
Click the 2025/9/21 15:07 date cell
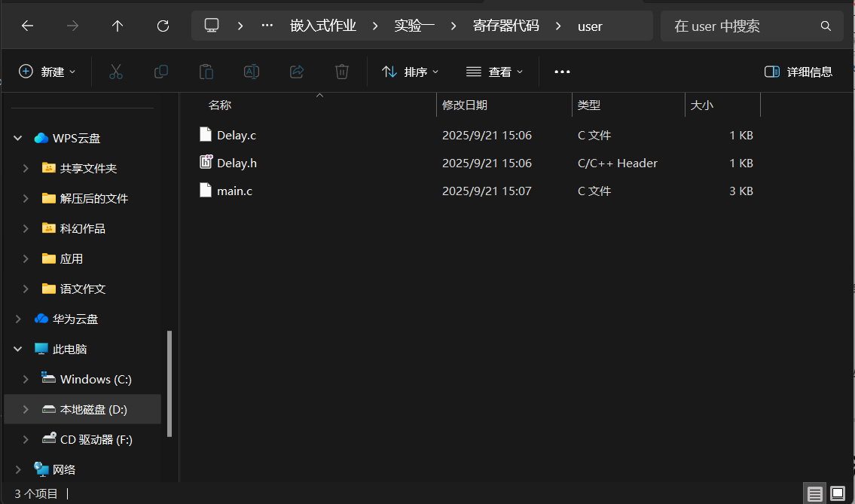(x=487, y=191)
